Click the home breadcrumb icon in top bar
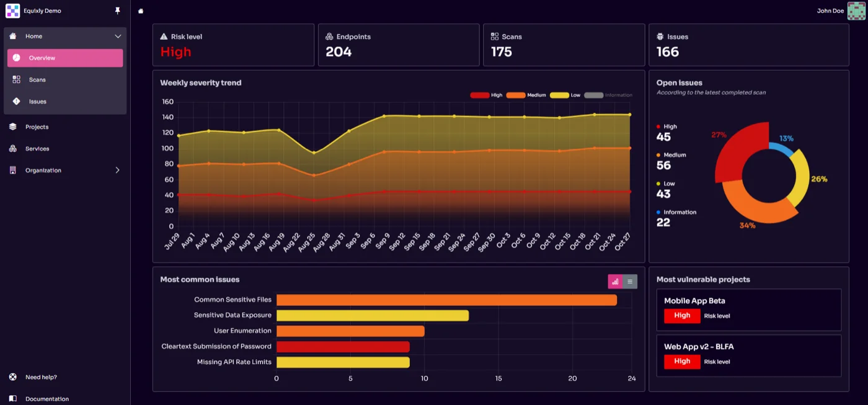 pyautogui.click(x=141, y=11)
